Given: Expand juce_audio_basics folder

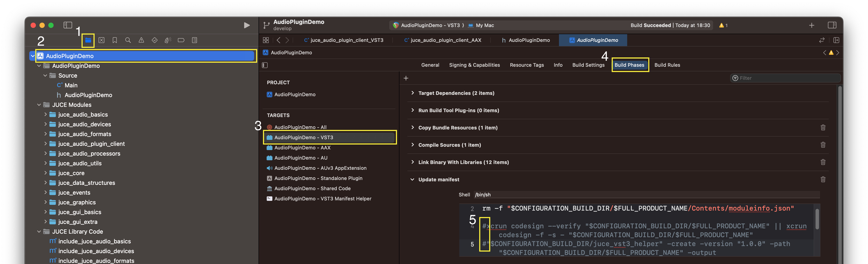Looking at the screenshot, I should pyautogui.click(x=45, y=115).
